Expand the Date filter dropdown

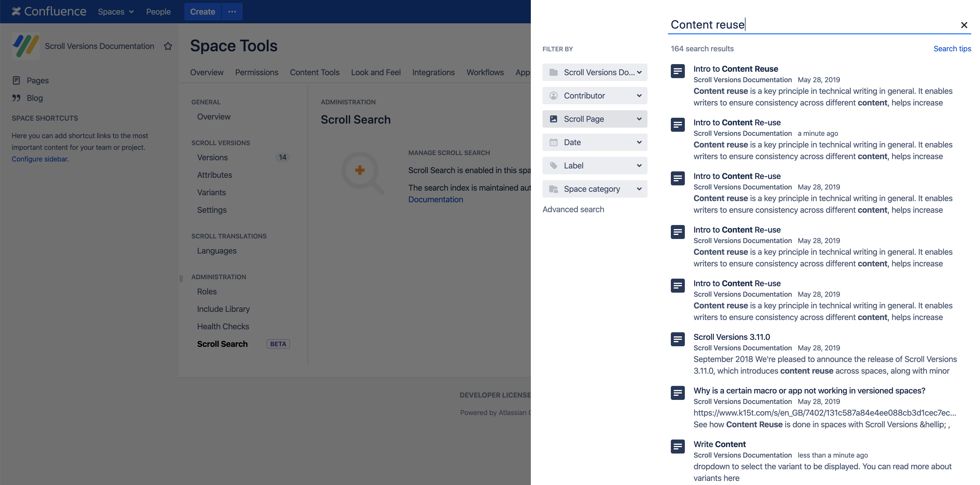click(595, 142)
